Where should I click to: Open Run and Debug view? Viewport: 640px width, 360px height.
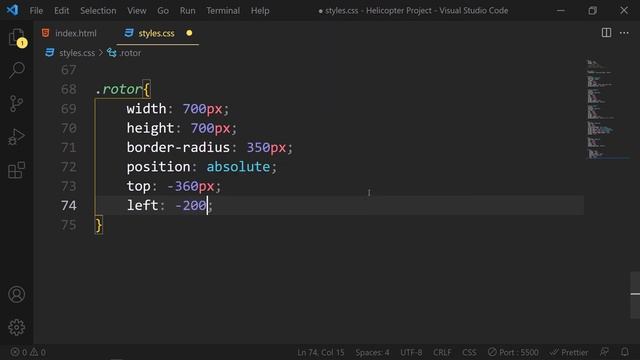[x=17, y=137]
